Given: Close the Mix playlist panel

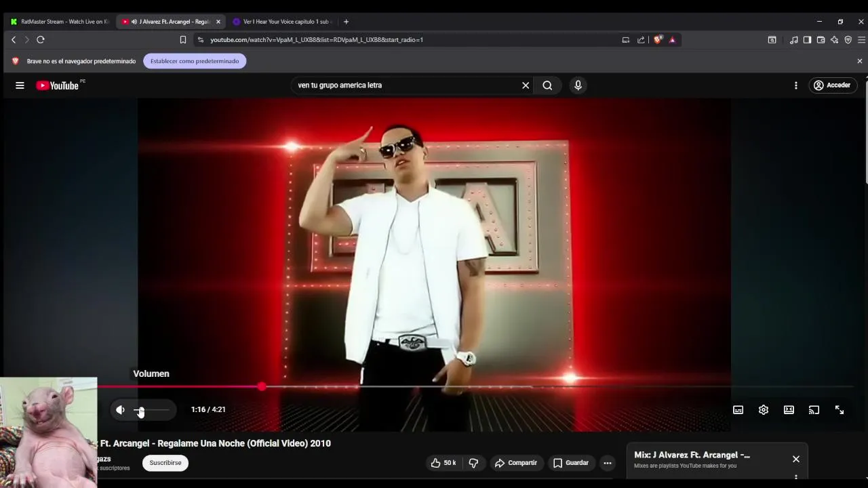Looking at the screenshot, I should pos(796,459).
